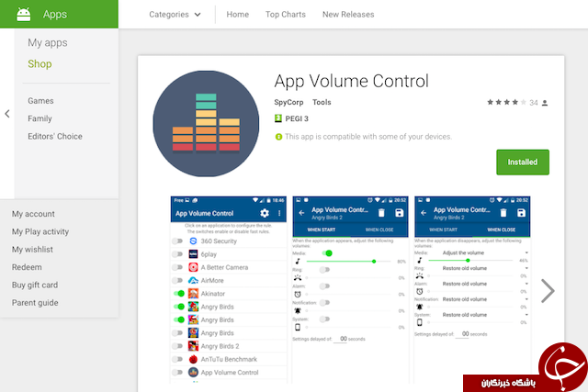Open the Notification Restore old volume dropdown

point(485,299)
